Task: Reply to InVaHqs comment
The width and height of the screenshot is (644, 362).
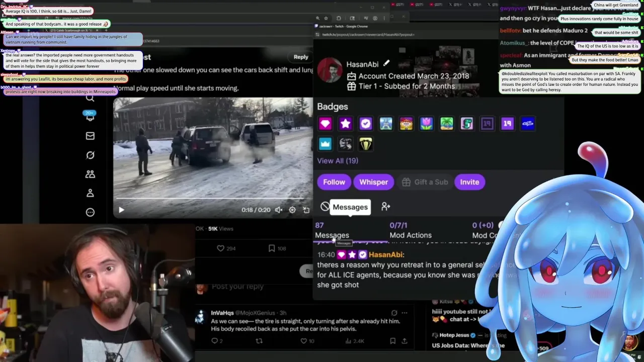Action: 217,341
